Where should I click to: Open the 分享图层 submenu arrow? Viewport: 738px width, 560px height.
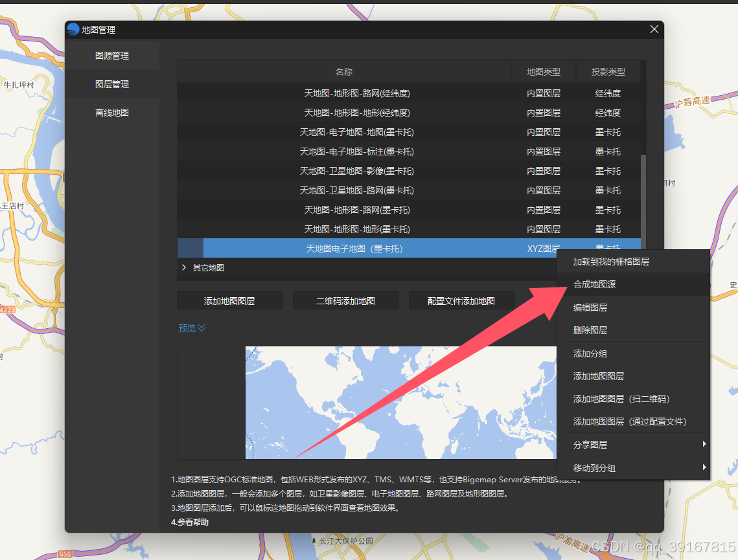pyautogui.click(x=704, y=444)
